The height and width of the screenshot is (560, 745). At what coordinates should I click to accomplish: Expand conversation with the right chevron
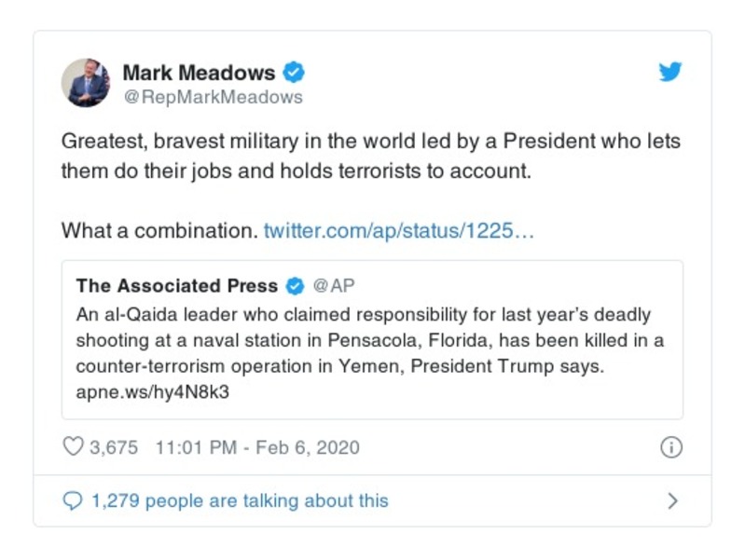click(672, 501)
